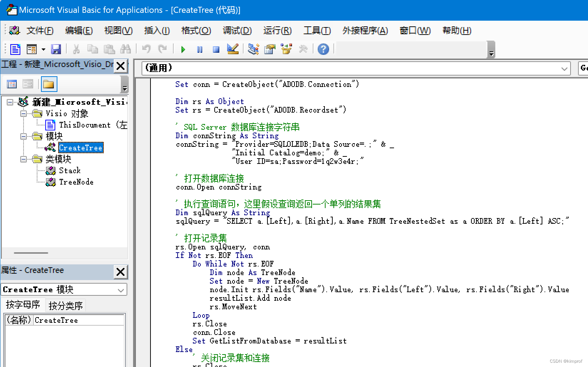Open Insert UserForm dropdown arrow
588x367 pixels.
(x=44, y=49)
